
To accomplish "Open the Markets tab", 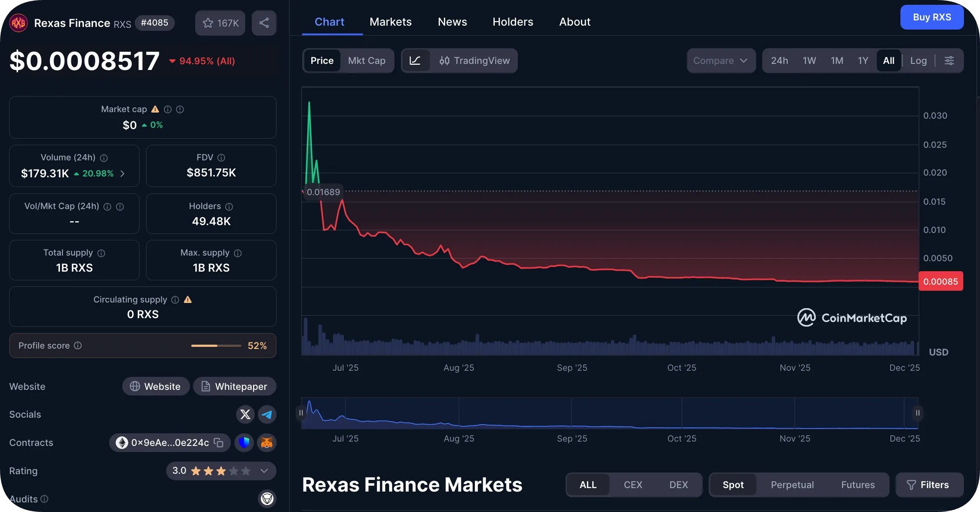I will coord(390,21).
